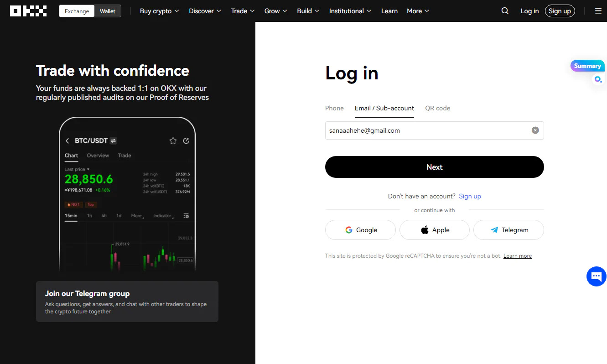Clear the email field with the X icon
The height and width of the screenshot is (364, 607).
535,130
